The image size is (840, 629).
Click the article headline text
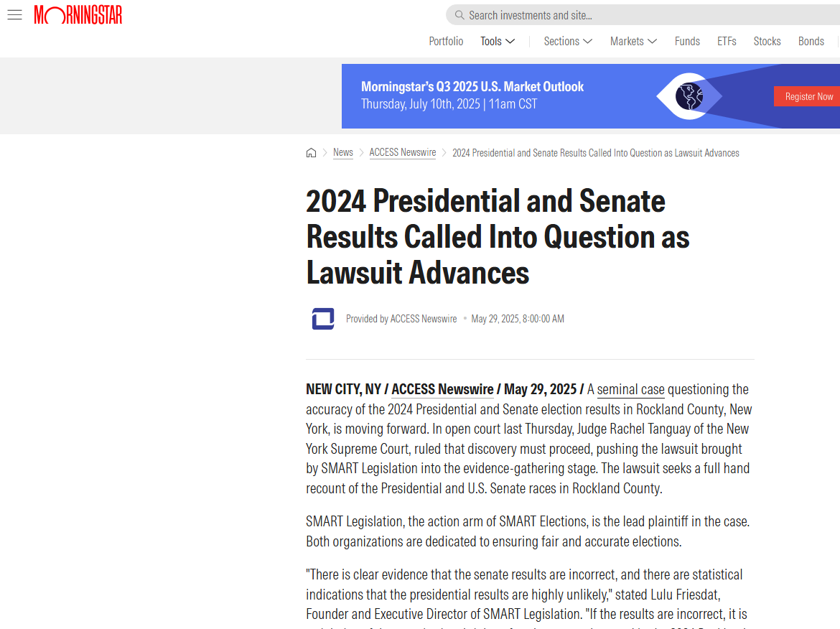point(498,237)
